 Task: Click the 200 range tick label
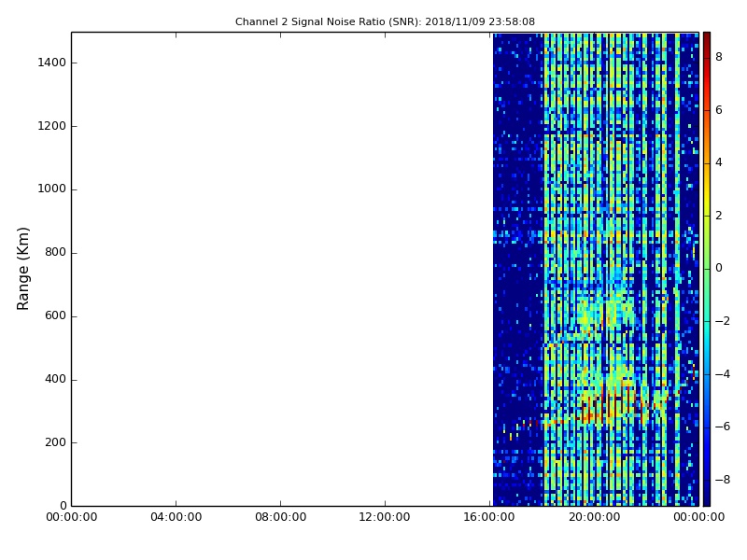coord(55,442)
